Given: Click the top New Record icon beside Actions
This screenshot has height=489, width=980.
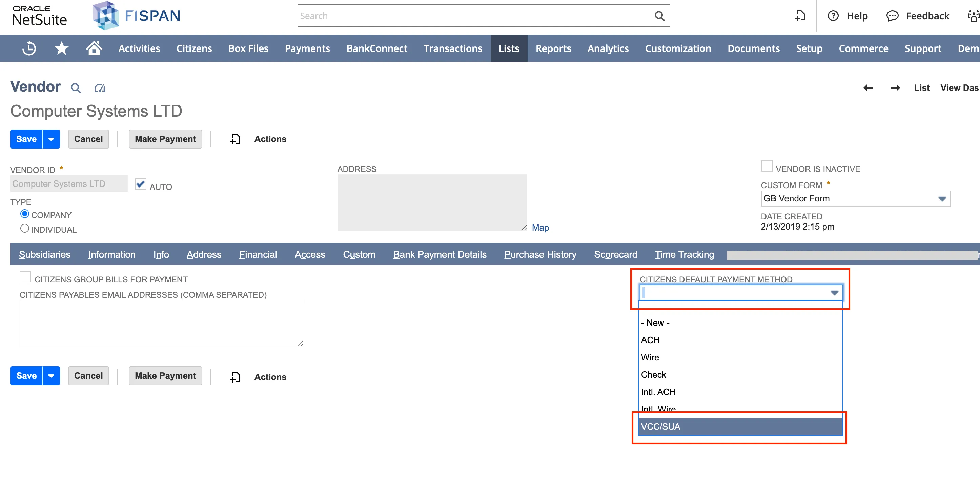Looking at the screenshot, I should point(236,139).
